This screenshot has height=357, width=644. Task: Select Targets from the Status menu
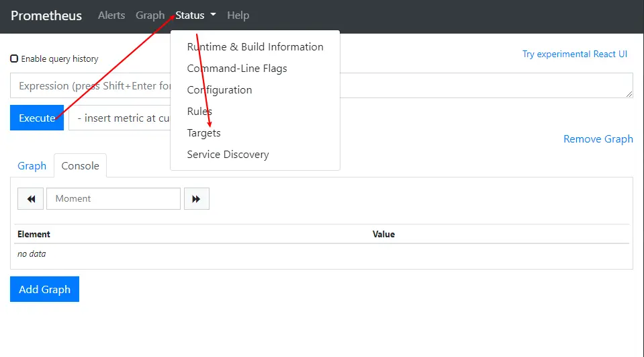203,133
